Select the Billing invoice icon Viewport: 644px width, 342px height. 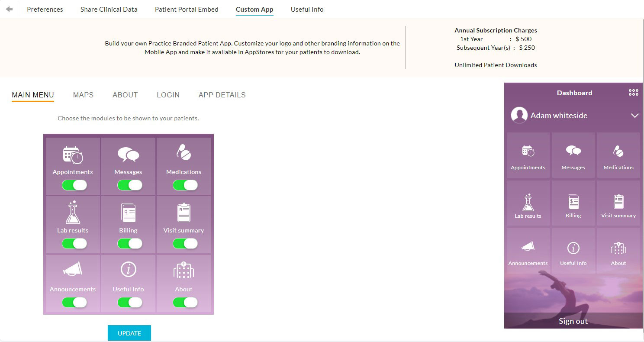tap(128, 213)
